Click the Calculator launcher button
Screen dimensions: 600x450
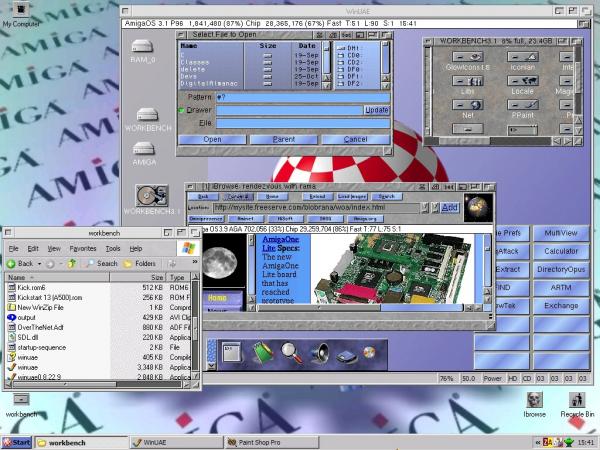(x=561, y=251)
